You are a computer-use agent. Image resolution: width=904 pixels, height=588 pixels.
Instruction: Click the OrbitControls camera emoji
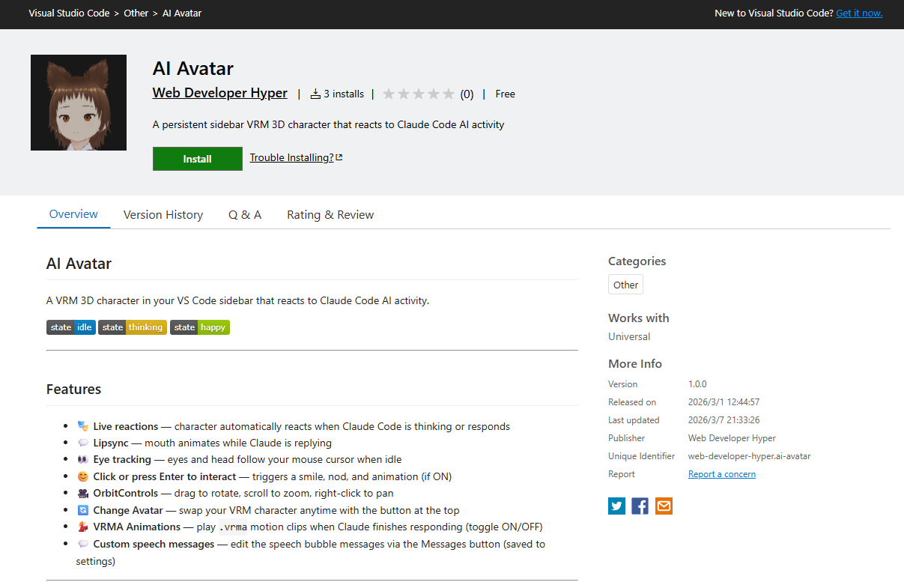tap(83, 493)
